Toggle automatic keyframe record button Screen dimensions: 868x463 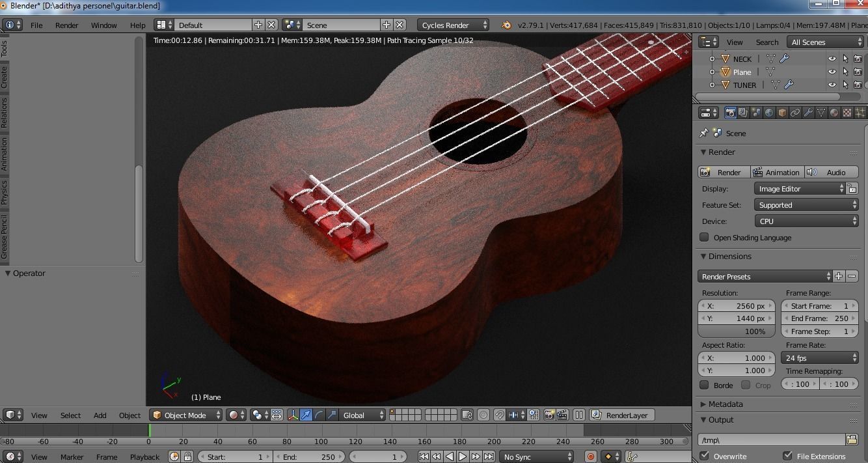591,456
